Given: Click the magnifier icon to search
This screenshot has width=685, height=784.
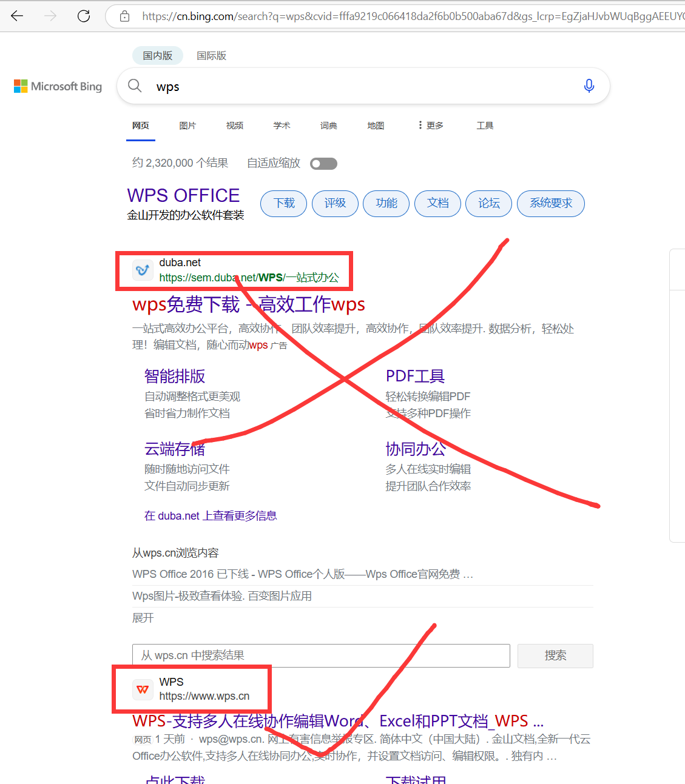Looking at the screenshot, I should pos(135,85).
